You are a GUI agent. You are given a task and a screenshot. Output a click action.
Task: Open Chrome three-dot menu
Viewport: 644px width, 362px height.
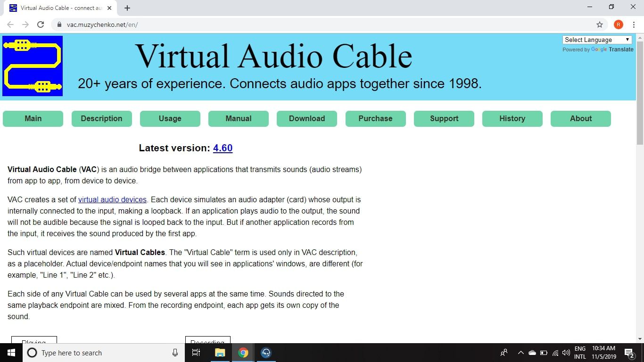coord(634,25)
